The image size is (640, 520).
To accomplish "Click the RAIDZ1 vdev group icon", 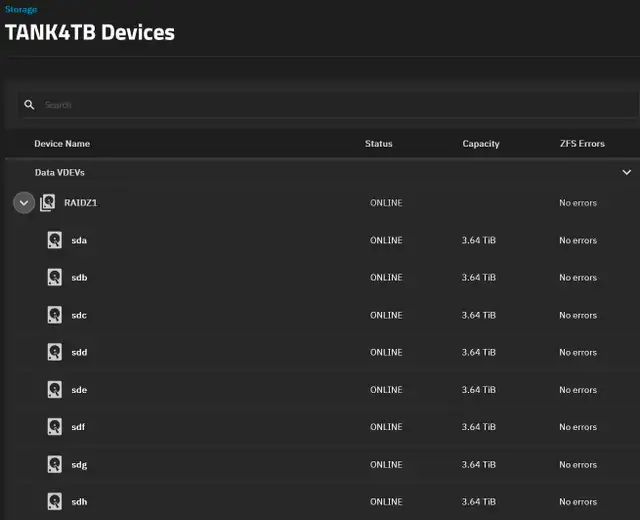I will point(47,202).
